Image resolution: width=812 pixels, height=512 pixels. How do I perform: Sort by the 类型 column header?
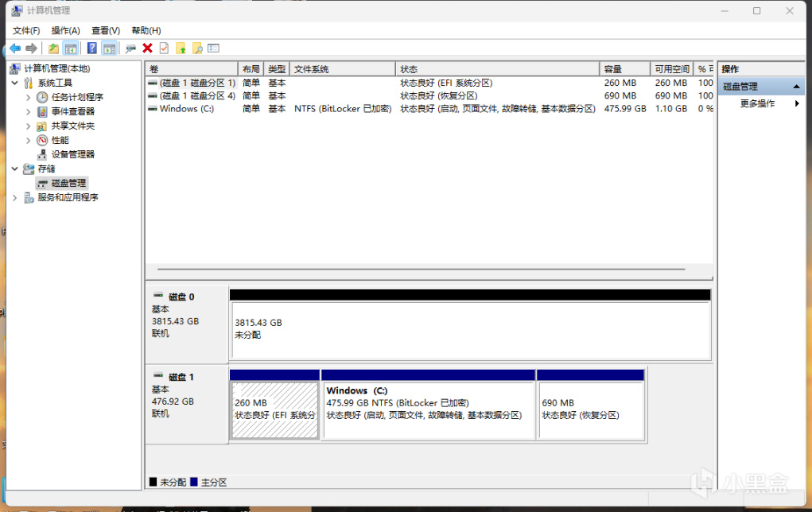click(x=277, y=69)
